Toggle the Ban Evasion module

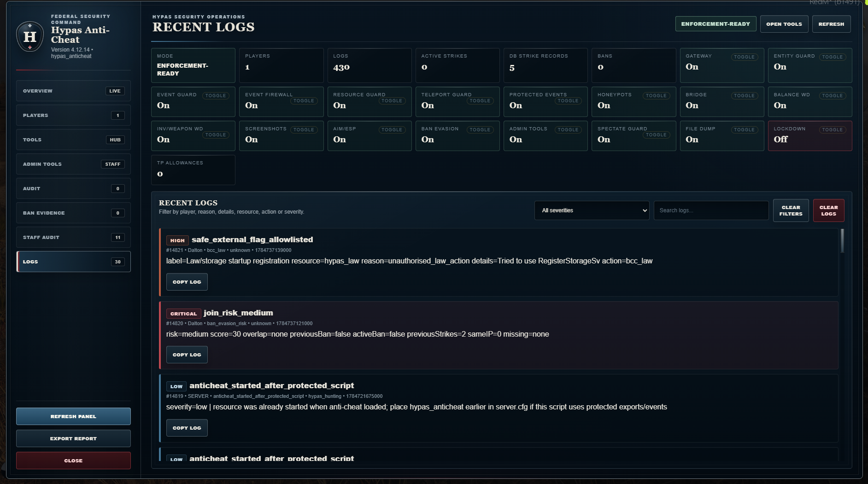pyautogui.click(x=480, y=130)
